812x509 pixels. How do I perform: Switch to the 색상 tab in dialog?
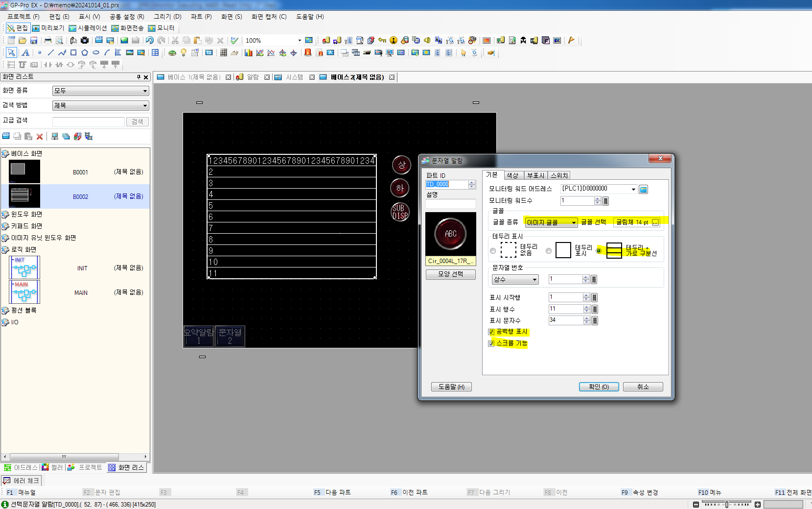pos(512,175)
